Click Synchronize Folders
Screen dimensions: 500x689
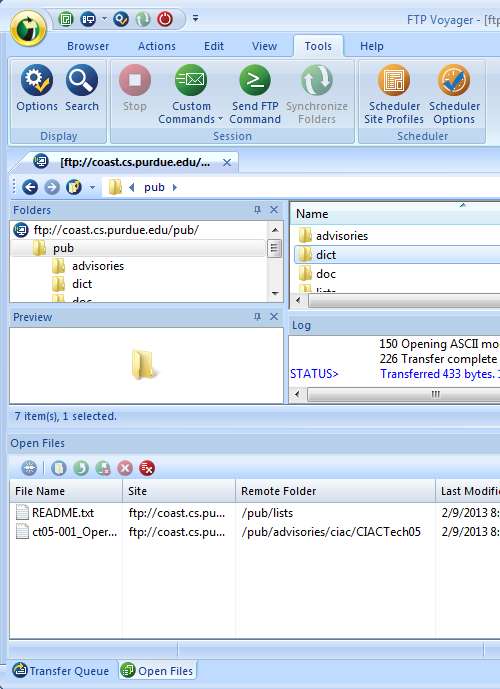[x=317, y=94]
